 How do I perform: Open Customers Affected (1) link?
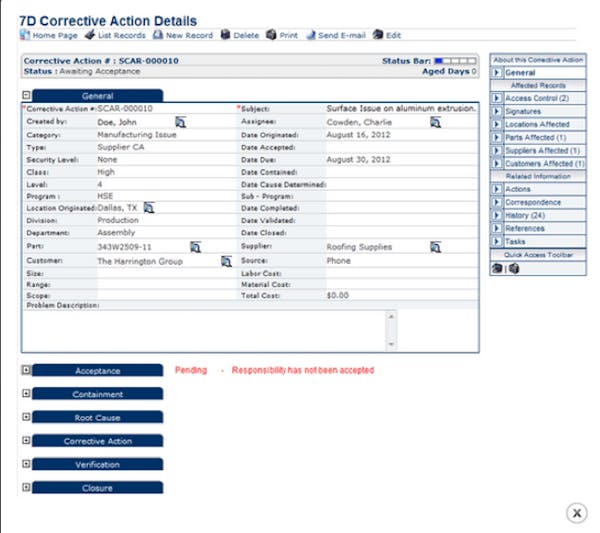point(545,163)
